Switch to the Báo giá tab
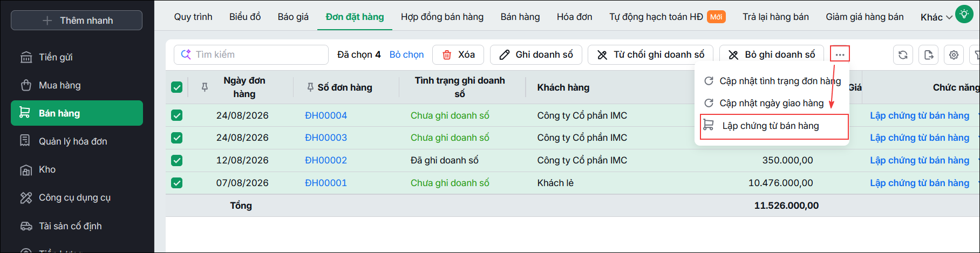 (x=293, y=17)
